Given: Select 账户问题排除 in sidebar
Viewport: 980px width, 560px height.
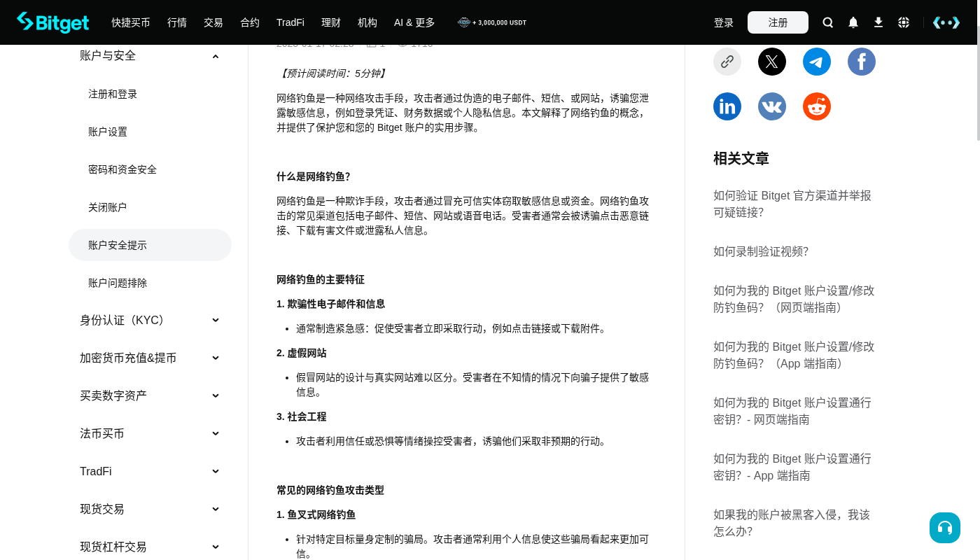Looking at the screenshot, I should click(x=150, y=283).
